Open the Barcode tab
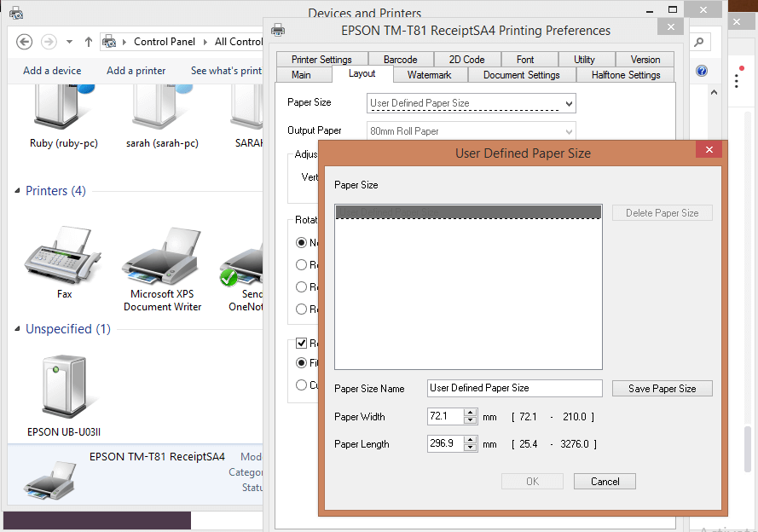 point(400,60)
